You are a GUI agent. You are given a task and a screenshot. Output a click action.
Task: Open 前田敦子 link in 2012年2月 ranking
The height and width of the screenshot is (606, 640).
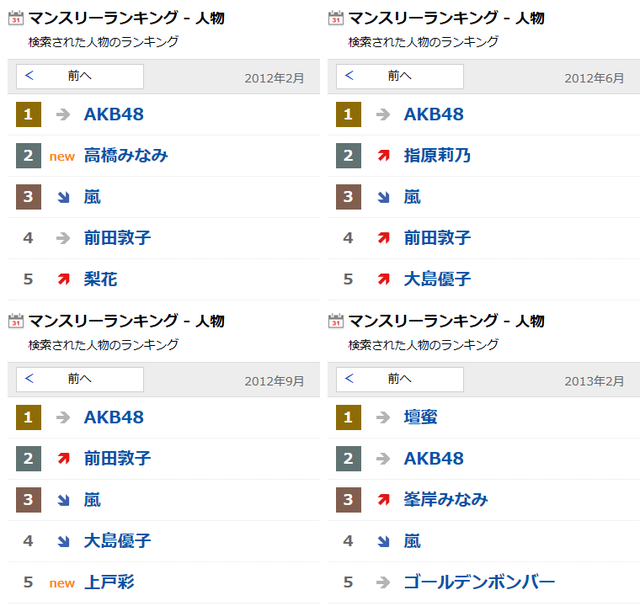tap(118, 238)
